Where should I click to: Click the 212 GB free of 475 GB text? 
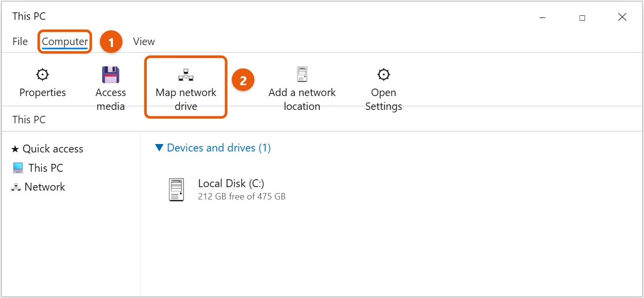tap(241, 197)
